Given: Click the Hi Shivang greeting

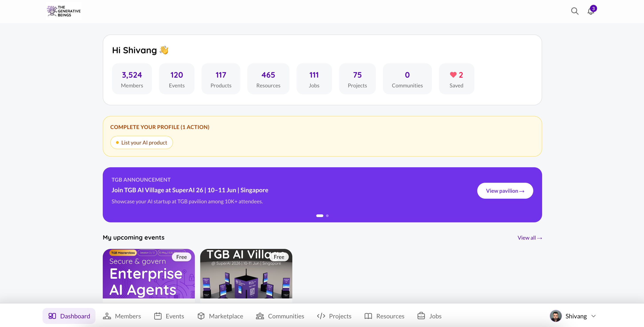Looking at the screenshot, I should [140, 50].
